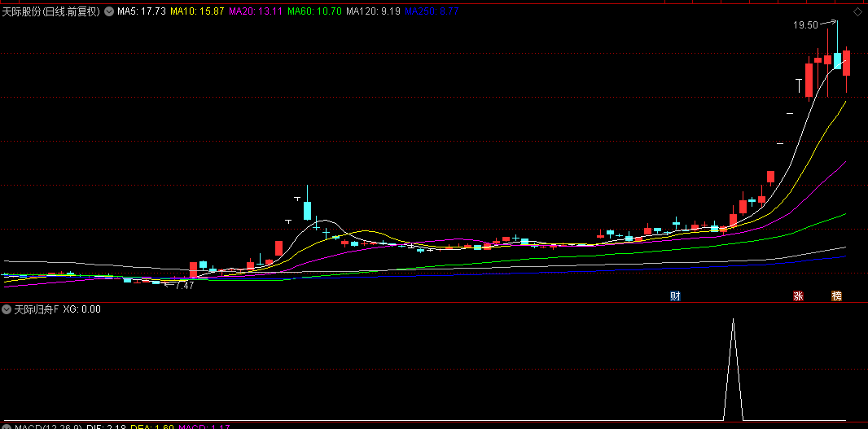Open the dropdown arrow beside 天际股份 title
This screenshot has height=429, width=868.
click(x=108, y=11)
